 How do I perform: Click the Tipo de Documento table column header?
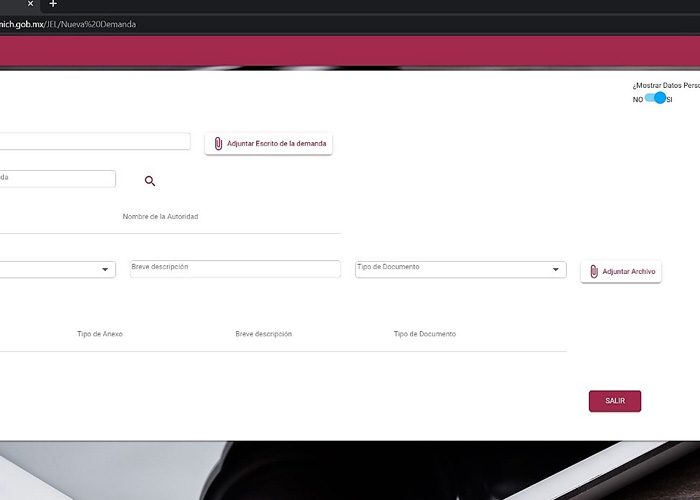coord(425,334)
